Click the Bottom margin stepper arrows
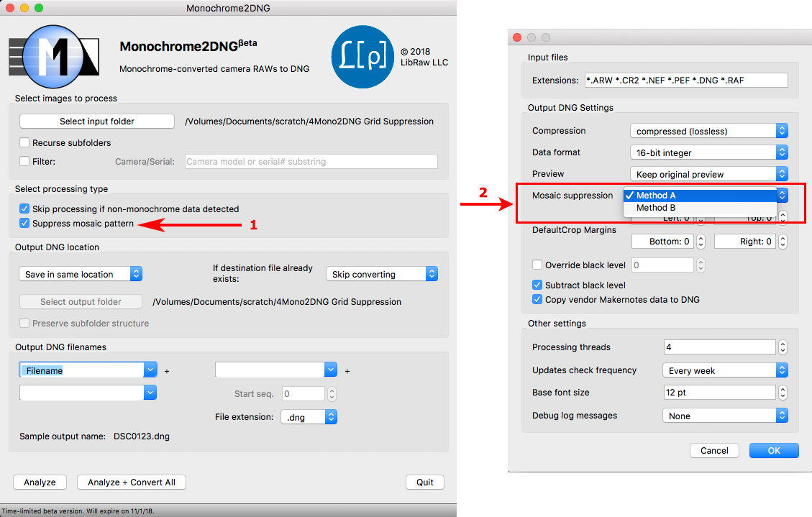The image size is (812, 517). (x=701, y=242)
